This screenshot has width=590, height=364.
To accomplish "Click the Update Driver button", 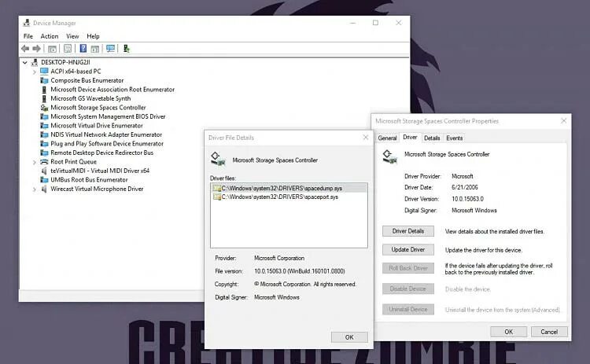I will tap(407, 249).
